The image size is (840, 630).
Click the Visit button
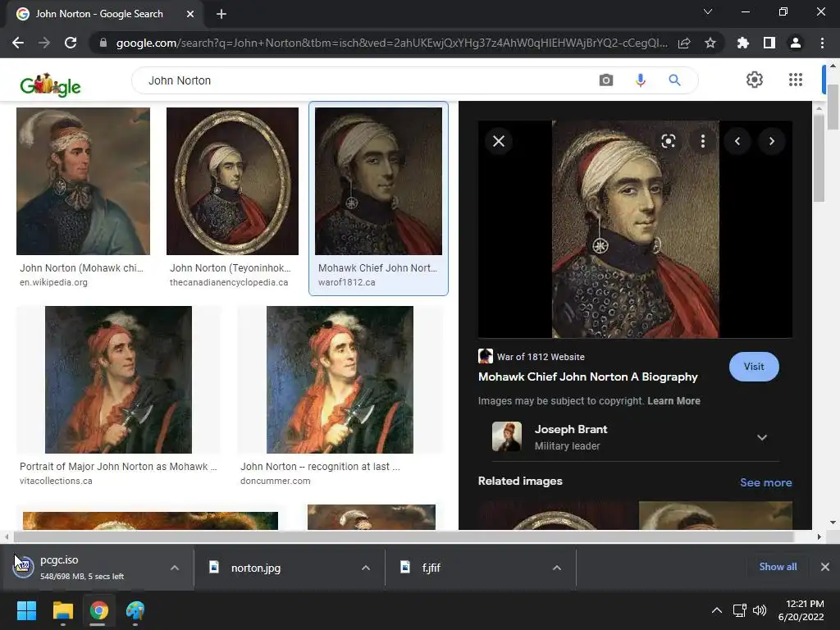[754, 367]
